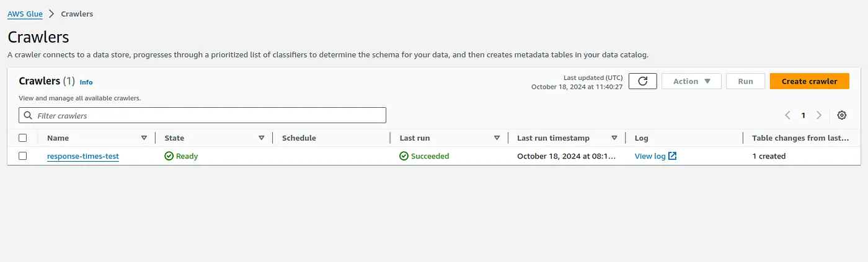Sort by State column arrow
The image size is (868, 262).
(261, 138)
